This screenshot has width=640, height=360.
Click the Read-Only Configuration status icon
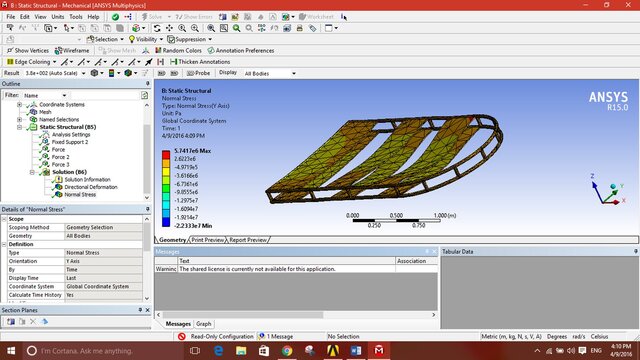pyautogui.click(x=182, y=336)
